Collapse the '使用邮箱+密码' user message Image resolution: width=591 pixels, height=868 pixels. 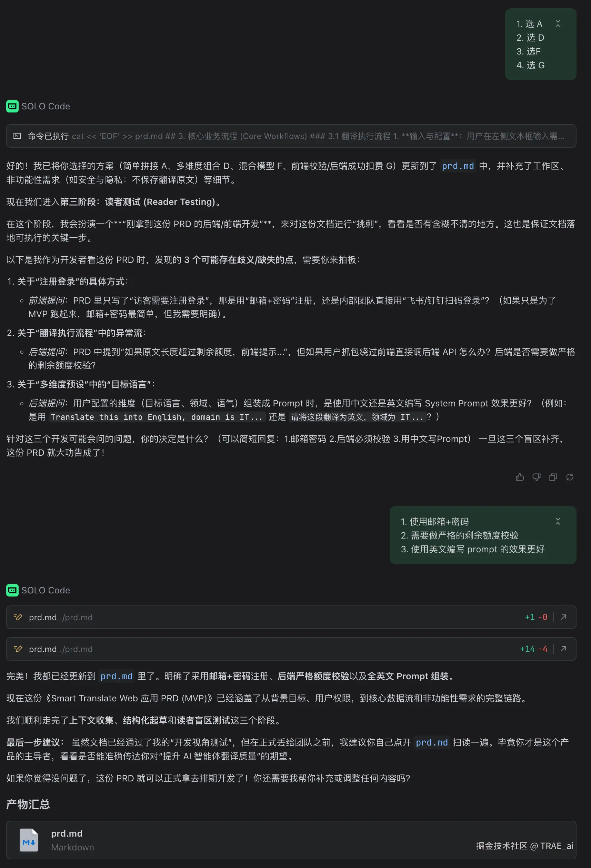558,521
